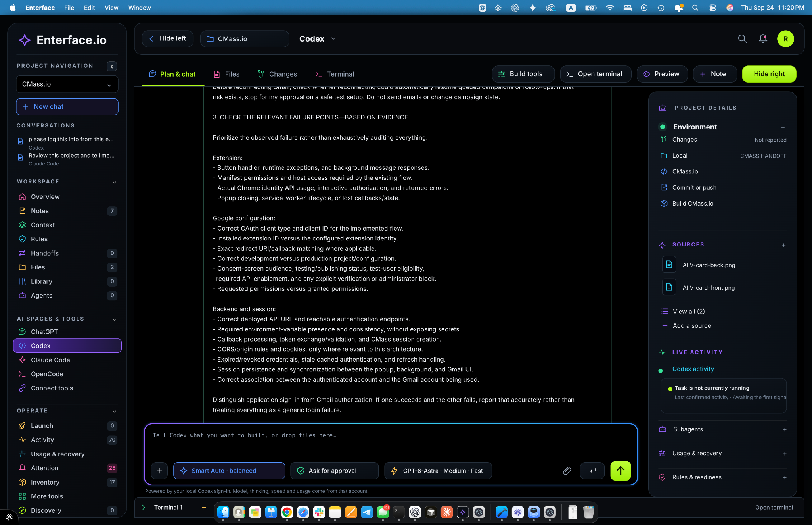The image size is (812, 525).
Task: Collapse project navigation with chevron icon
Action: tap(112, 66)
